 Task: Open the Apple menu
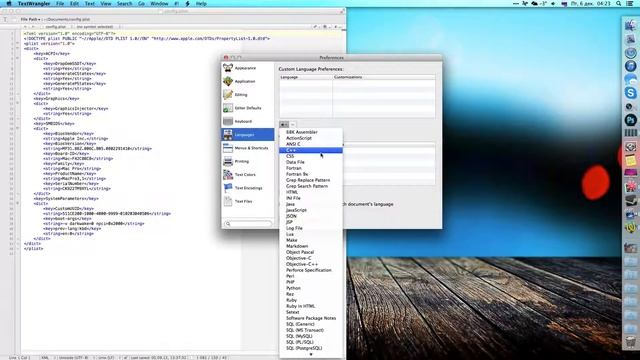pos(9,4)
